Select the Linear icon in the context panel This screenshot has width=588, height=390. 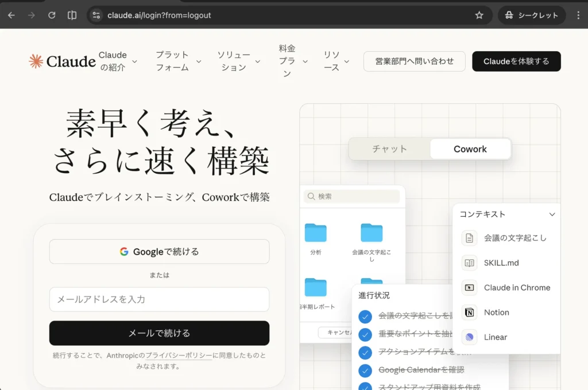(469, 337)
